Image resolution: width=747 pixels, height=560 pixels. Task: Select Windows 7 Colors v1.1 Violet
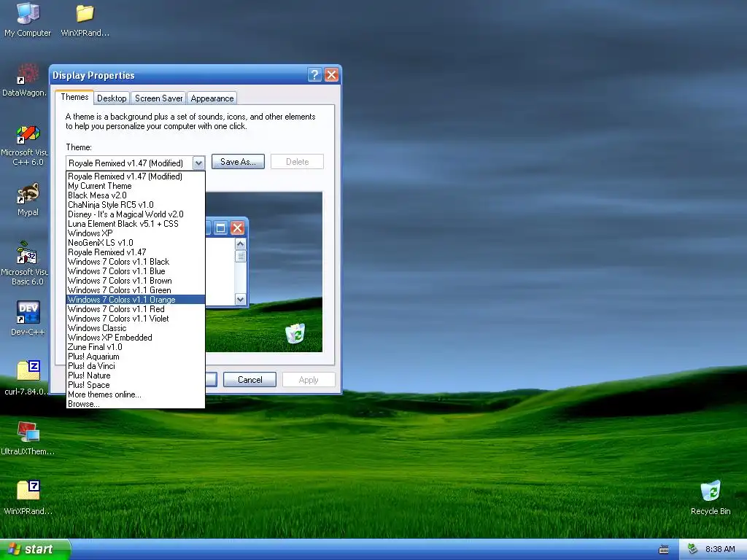[135, 319]
